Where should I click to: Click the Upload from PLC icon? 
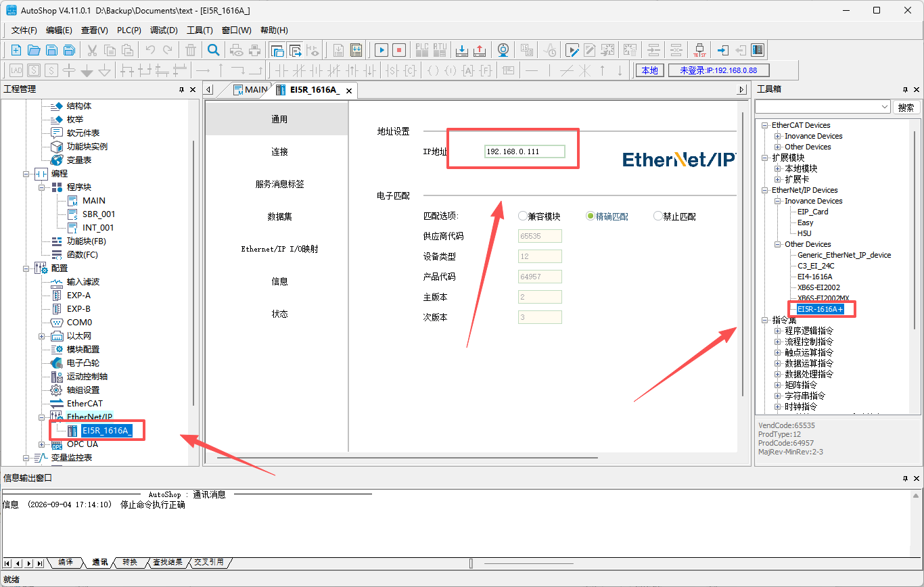[480, 50]
